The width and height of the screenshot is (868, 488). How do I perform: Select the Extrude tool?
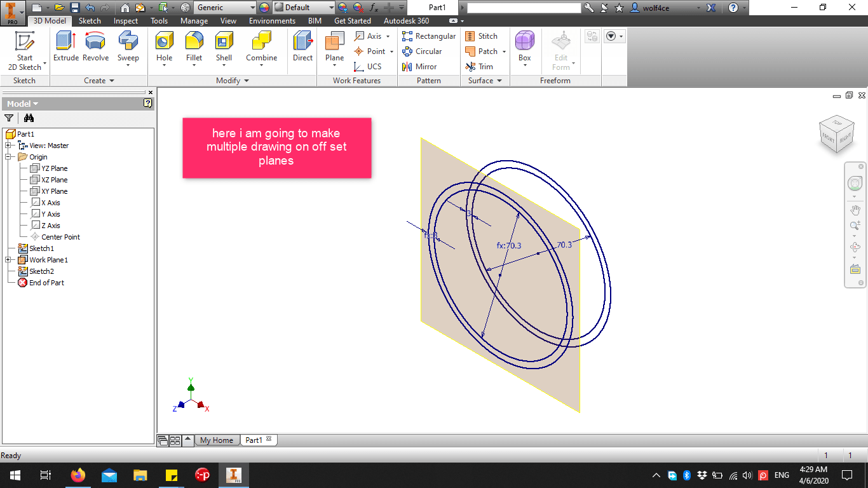[x=66, y=47]
